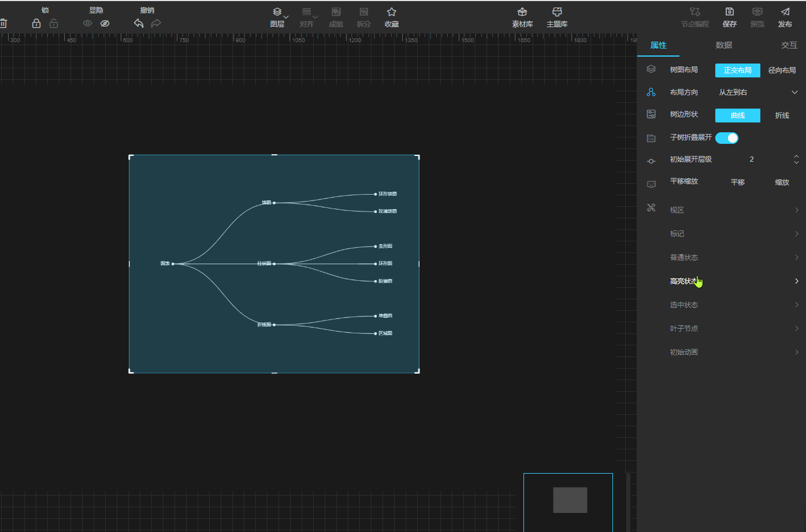Open the 图层 layers menu
Image resolution: width=806 pixels, height=532 pixels.
click(277, 17)
